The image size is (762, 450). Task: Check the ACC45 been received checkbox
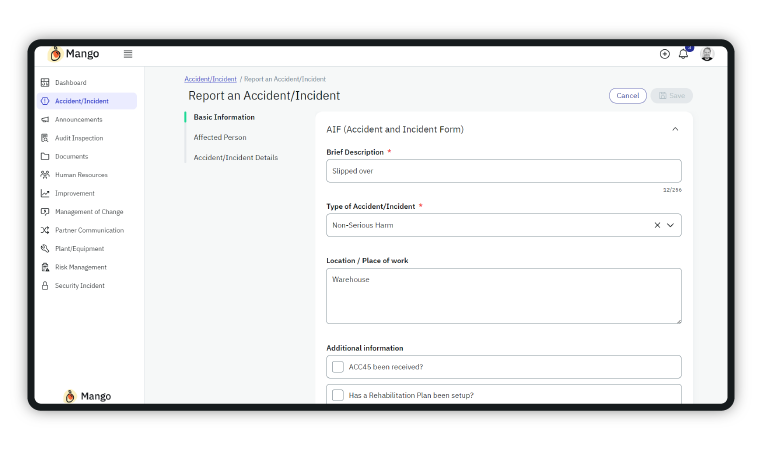(338, 367)
